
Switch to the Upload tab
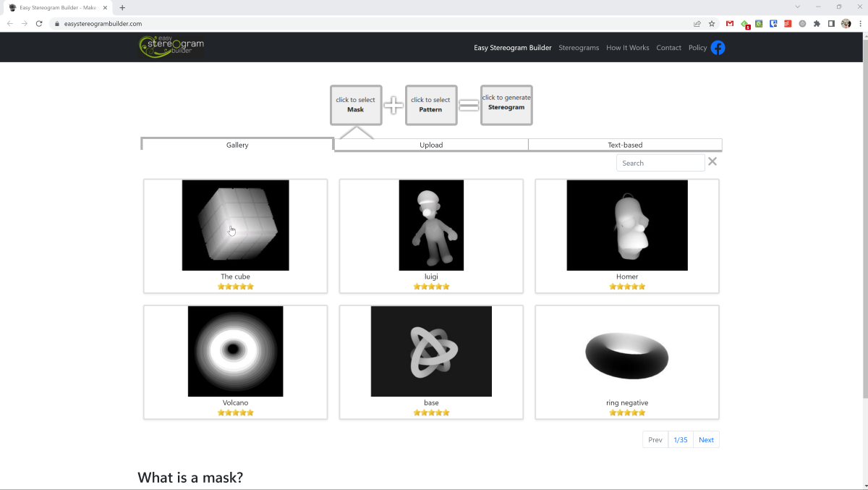(431, 145)
